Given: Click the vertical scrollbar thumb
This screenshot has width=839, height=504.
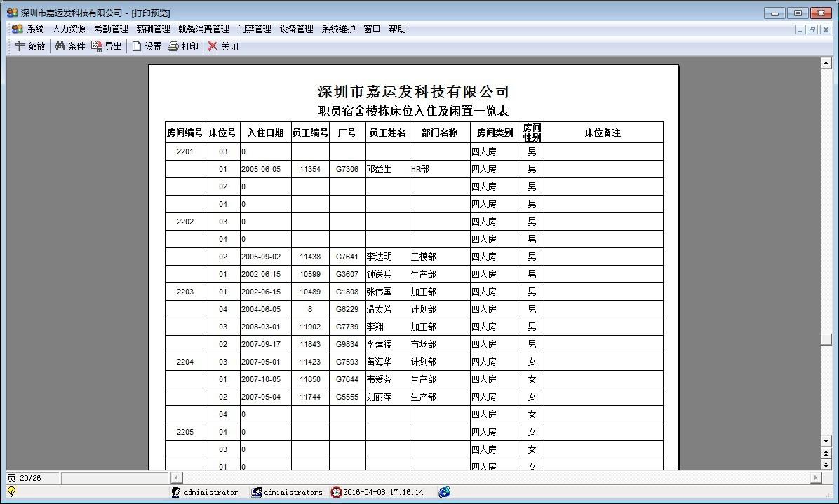Looking at the screenshot, I should (826, 339).
